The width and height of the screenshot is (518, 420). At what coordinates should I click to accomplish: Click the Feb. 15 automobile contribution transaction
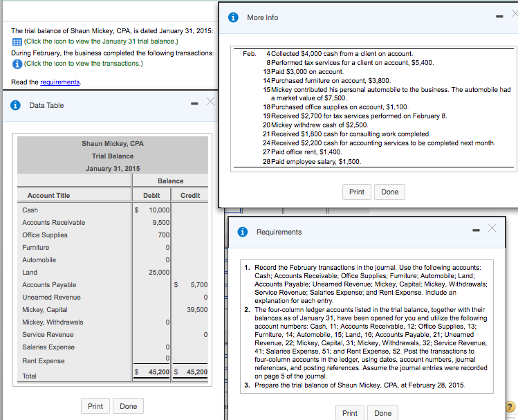click(x=387, y=94)
